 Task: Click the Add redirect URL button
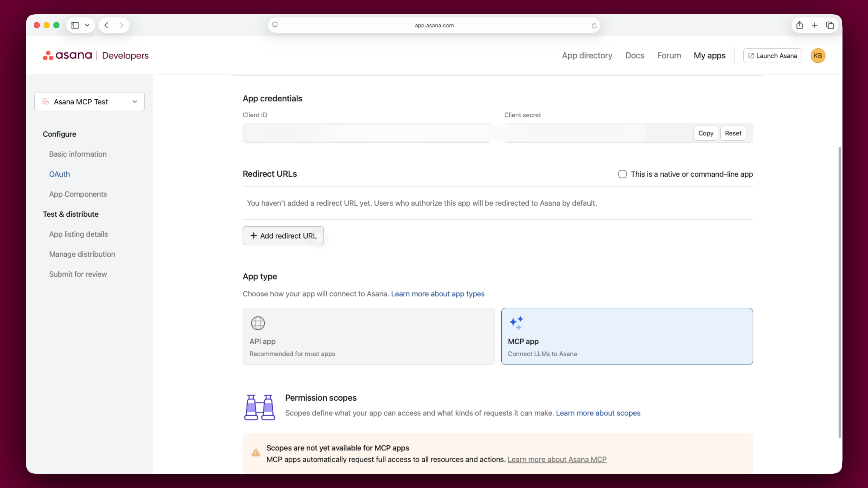pos(283,236)
